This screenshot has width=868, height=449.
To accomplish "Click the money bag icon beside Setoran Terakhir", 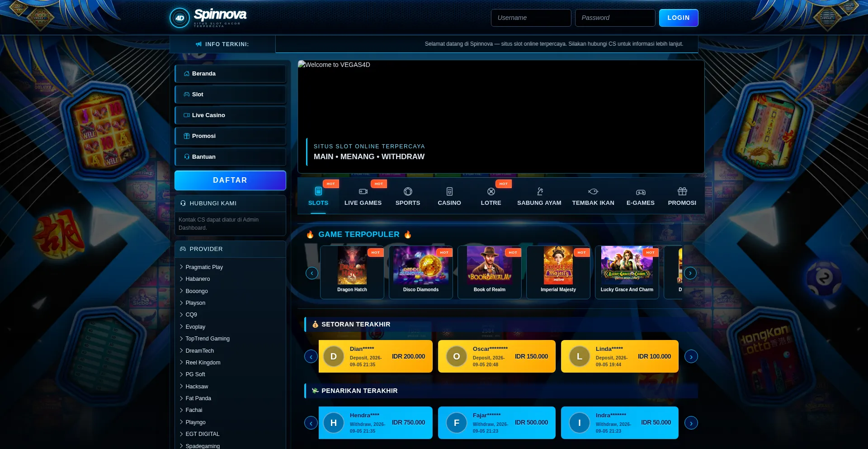I will click(315, 325).
